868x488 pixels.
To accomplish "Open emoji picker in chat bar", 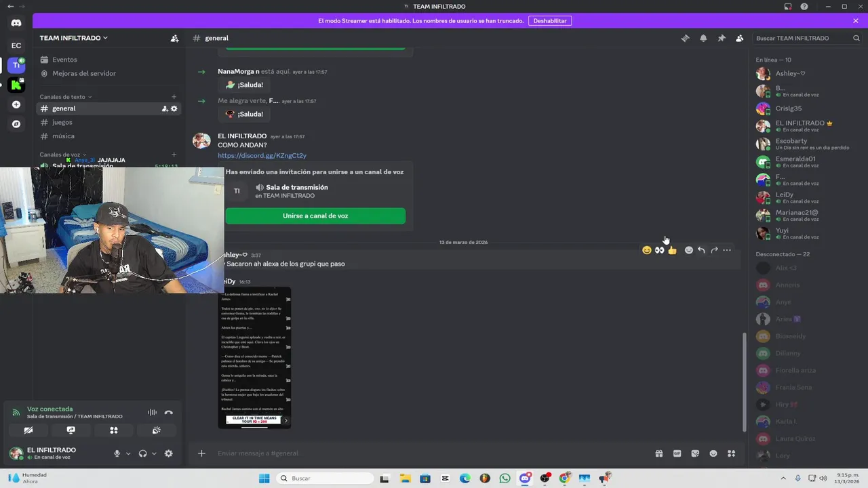I will 713,453.
